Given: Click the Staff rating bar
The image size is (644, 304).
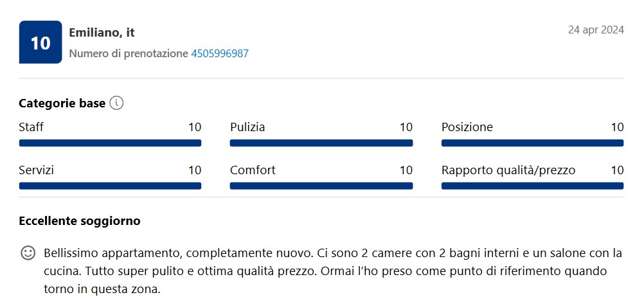Looking at the screenshot, I should coord(110,143).
